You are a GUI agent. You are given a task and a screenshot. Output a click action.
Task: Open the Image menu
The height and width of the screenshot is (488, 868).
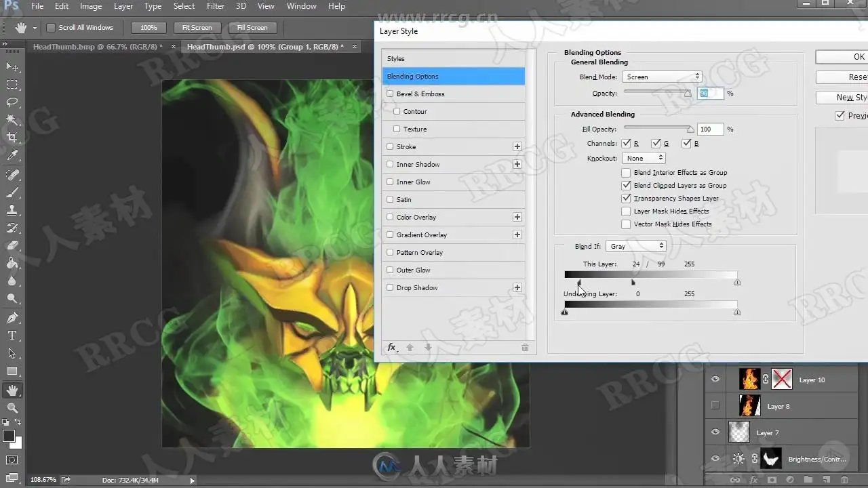[x=91, y=6]
